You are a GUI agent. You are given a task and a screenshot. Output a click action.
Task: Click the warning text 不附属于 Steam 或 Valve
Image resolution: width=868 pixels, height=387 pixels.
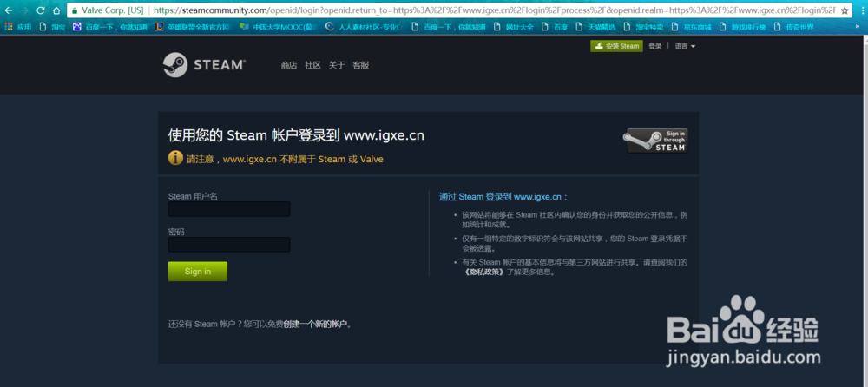(331, 159)
